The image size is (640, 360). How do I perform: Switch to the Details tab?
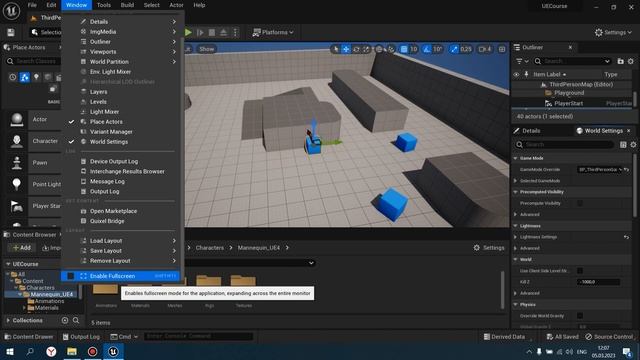pos(527,131)
